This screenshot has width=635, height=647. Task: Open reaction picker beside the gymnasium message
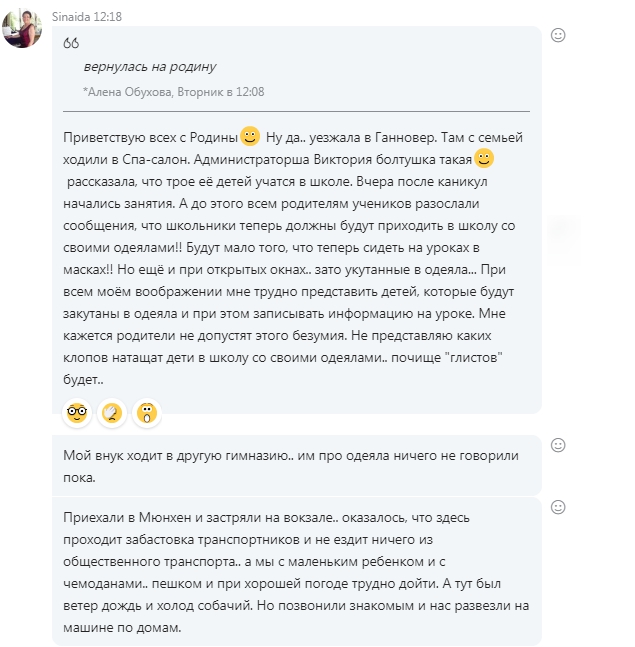559,445
